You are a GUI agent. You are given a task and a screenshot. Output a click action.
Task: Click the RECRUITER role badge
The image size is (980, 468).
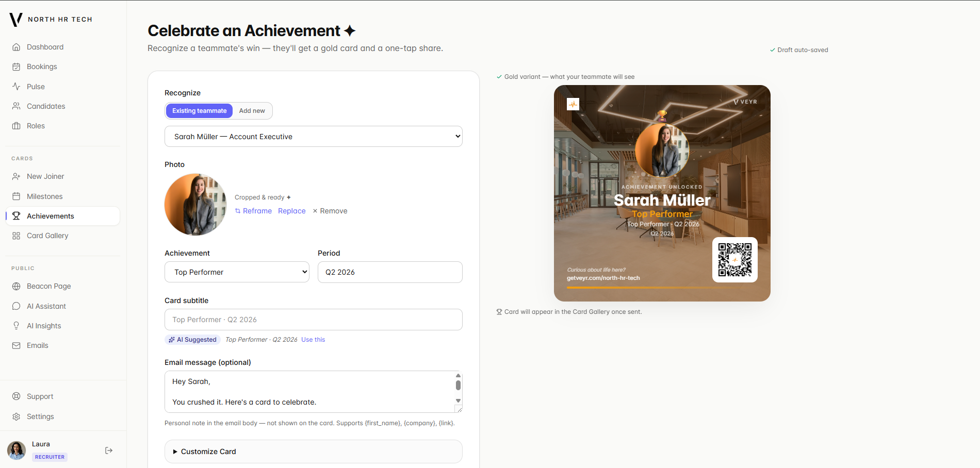(x=50, y=457)
